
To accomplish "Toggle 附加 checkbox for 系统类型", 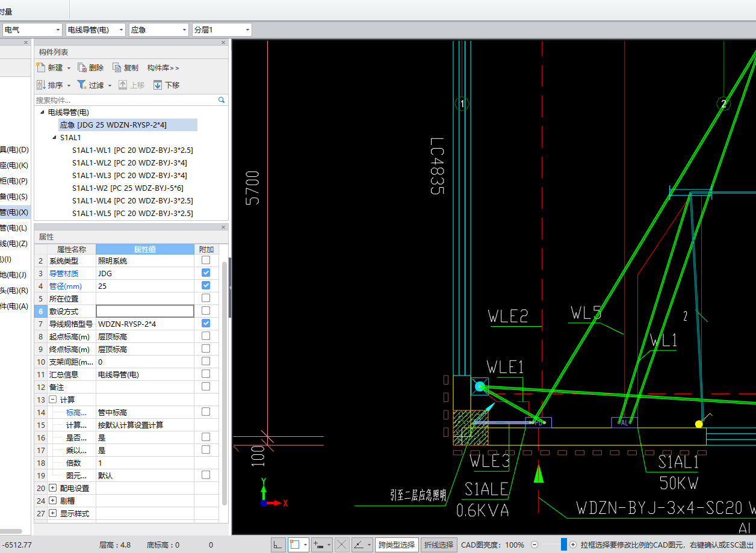I will [x=206, y=260].
